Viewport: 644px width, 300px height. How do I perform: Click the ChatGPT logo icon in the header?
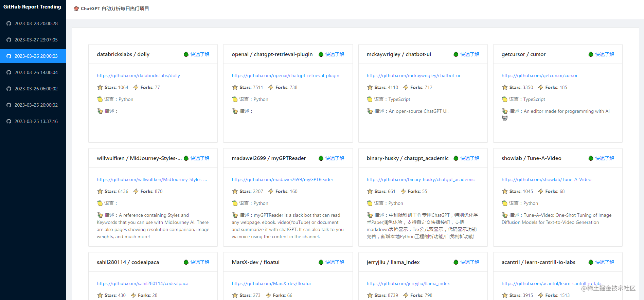pyautogui.click(x=76, y=8)
